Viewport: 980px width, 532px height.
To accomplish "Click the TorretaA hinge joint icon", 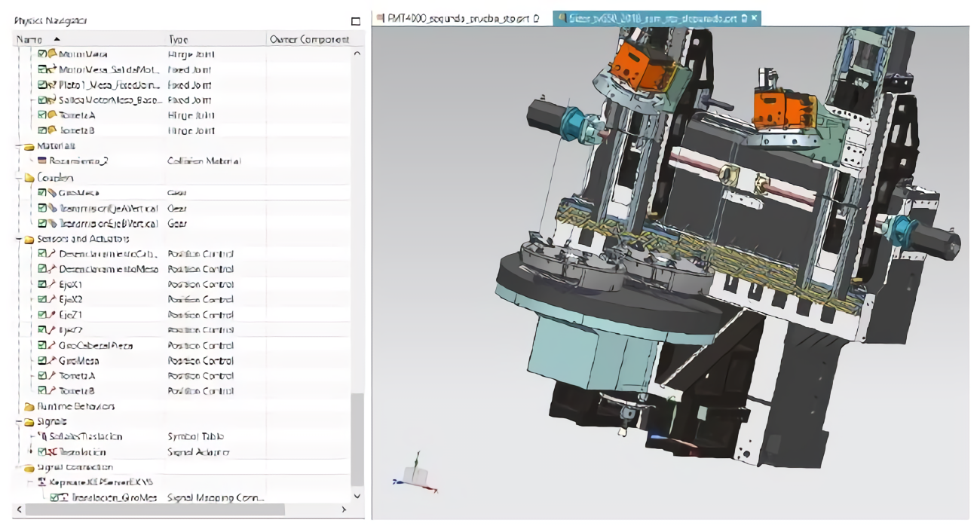I will (52, 115).
